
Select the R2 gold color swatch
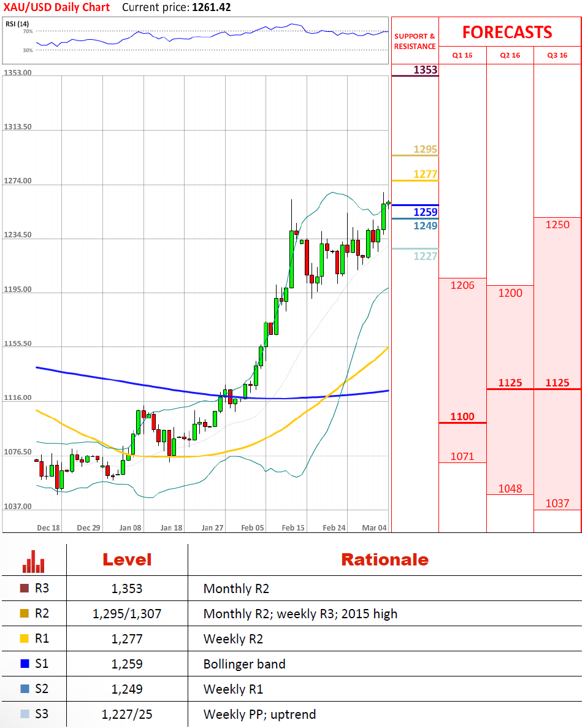click(x=25, y=613)
